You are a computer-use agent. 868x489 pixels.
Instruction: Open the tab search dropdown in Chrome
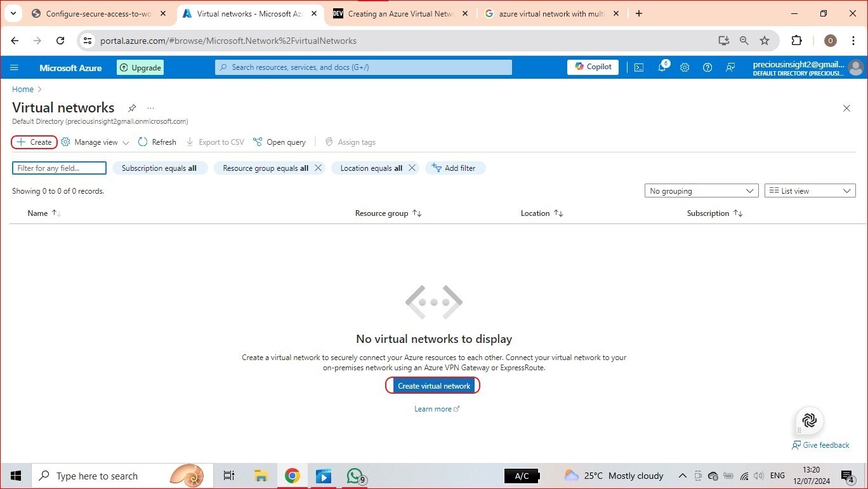point(13,13)
